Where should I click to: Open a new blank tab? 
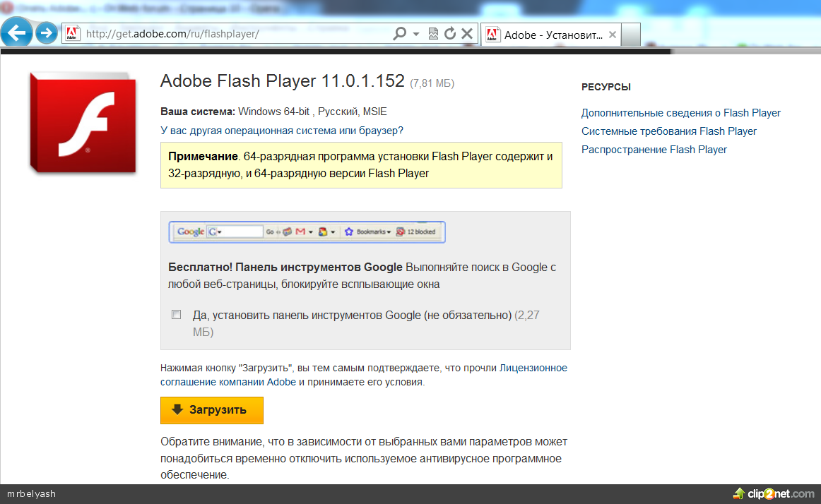[631, 35]
